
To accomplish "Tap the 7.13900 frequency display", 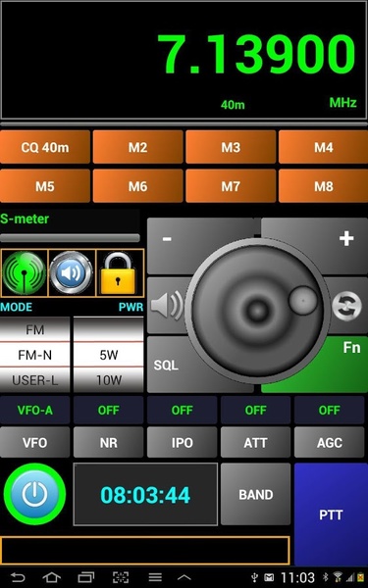I will click(256, 54).
